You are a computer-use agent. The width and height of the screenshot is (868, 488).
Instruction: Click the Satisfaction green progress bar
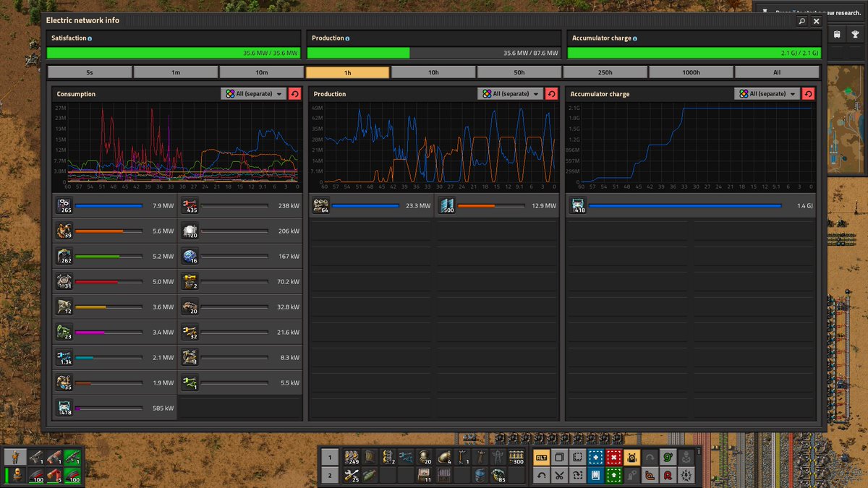pos(174,53)
